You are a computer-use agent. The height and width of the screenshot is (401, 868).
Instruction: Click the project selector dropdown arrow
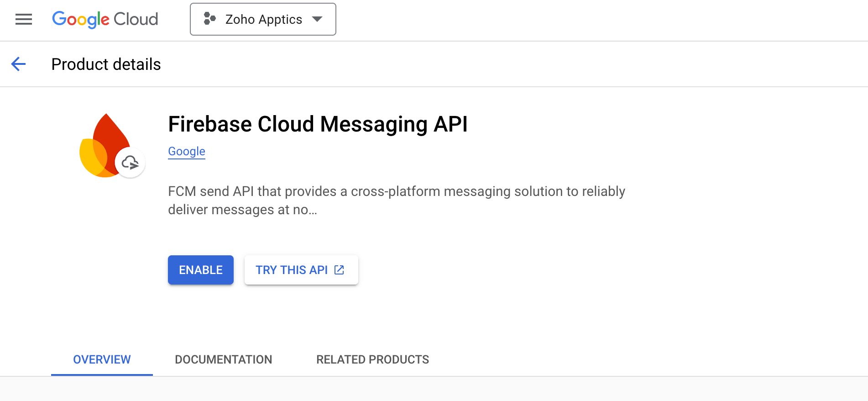click(317, 19)
